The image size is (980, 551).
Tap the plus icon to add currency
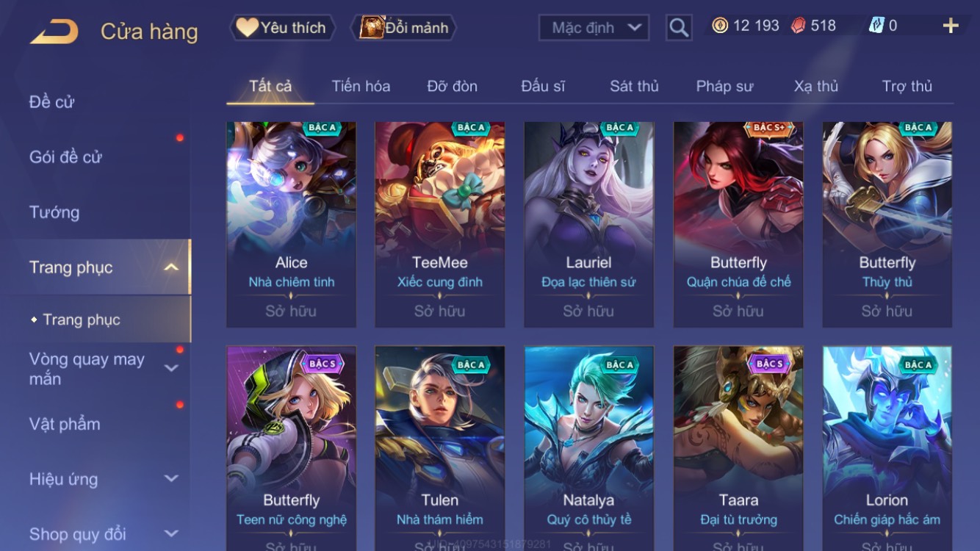951,26
